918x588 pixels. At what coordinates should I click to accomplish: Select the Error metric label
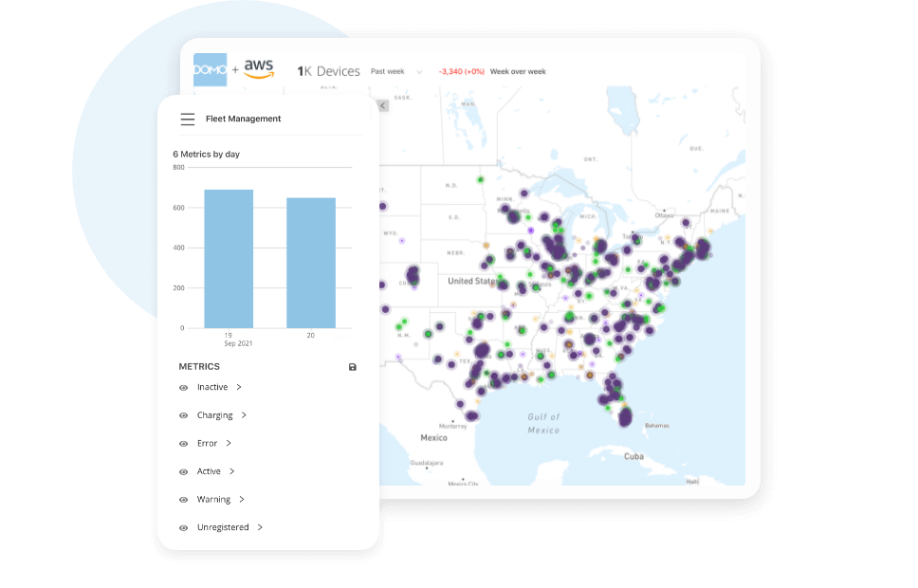[x=207, y=443]
